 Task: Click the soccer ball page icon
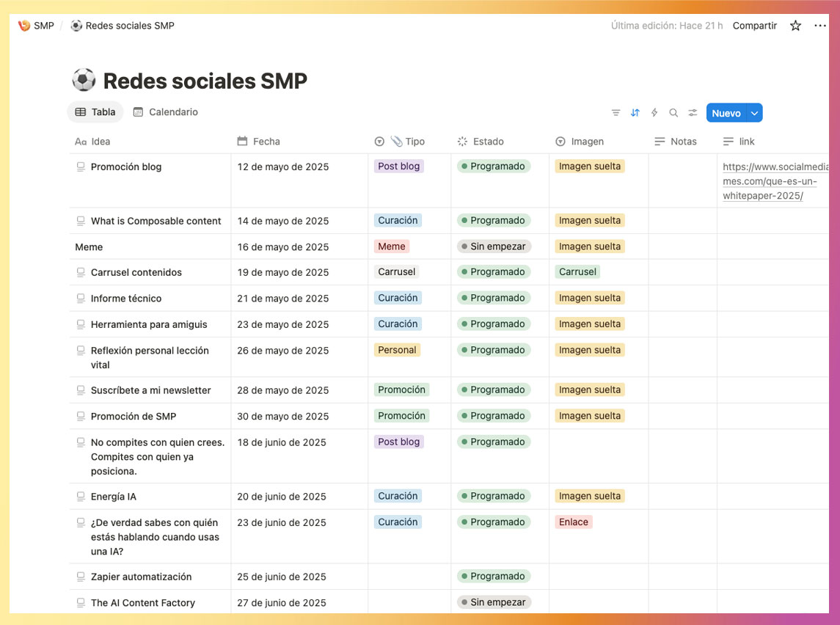click(84, 80)
